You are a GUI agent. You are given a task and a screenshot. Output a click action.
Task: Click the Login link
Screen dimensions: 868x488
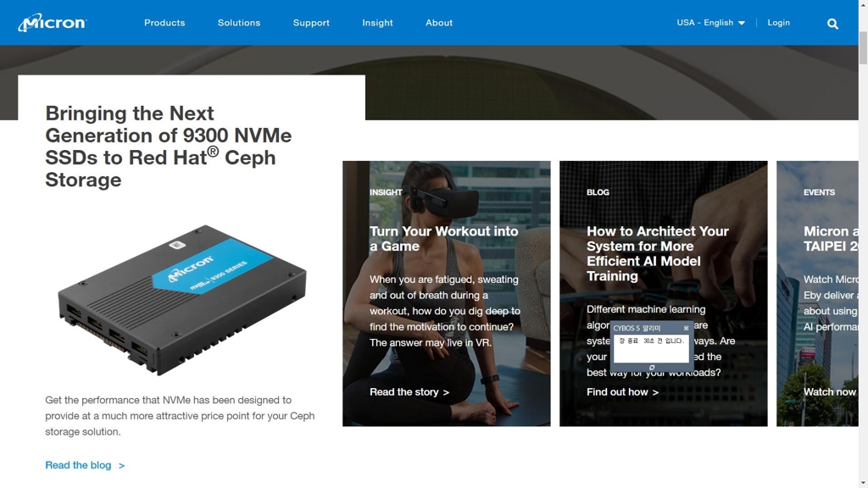[778, 23]
